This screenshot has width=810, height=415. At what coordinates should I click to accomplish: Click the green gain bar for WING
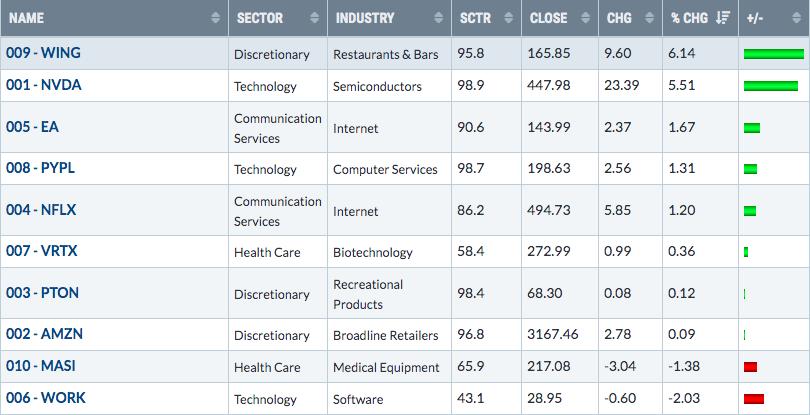(774, 54)
